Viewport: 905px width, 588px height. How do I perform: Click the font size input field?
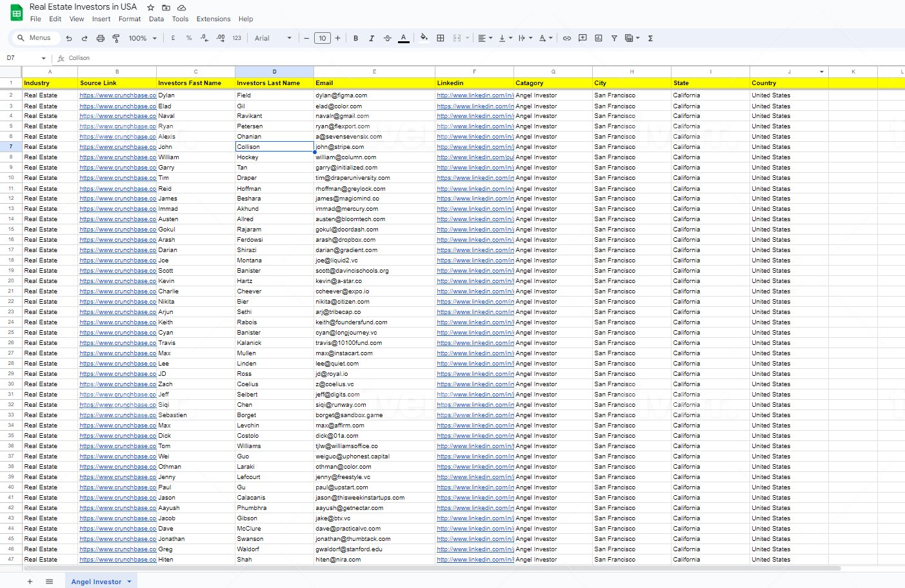coord(323,38)
